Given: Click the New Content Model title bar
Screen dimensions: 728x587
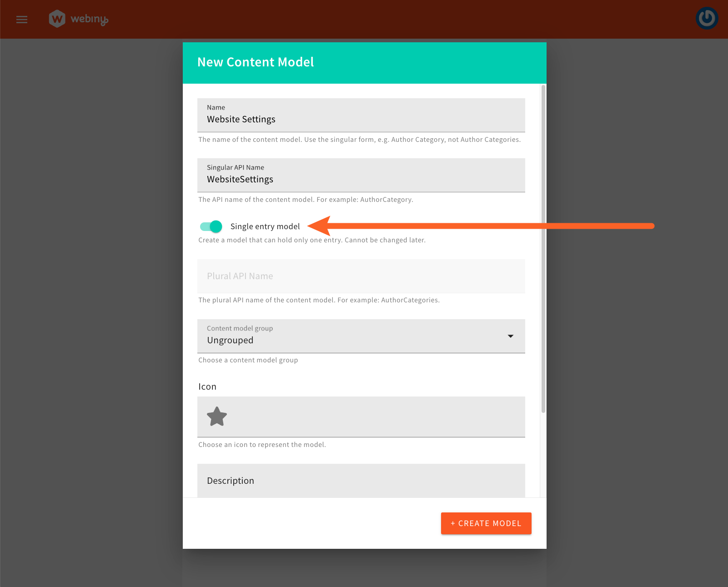Looking at the screenshot, I should [256, 62].
